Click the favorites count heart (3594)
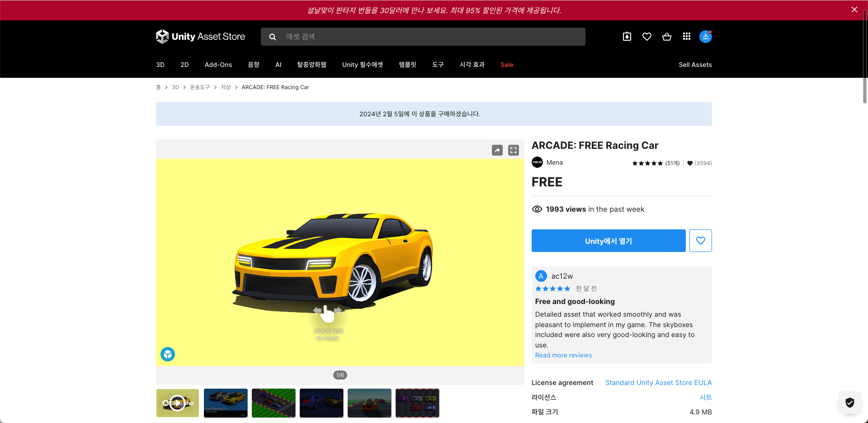 (699, 163)
